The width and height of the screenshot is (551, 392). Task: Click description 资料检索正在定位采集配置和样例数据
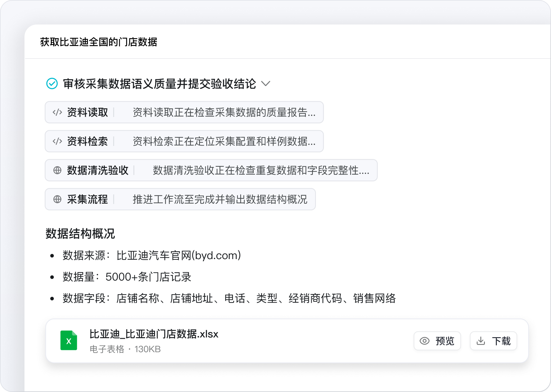pos(224,141)
